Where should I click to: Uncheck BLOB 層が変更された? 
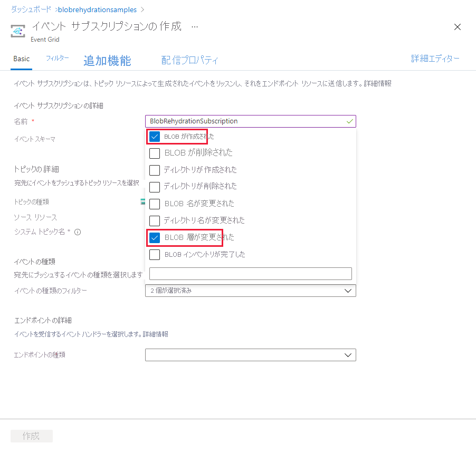pos(155,237)
